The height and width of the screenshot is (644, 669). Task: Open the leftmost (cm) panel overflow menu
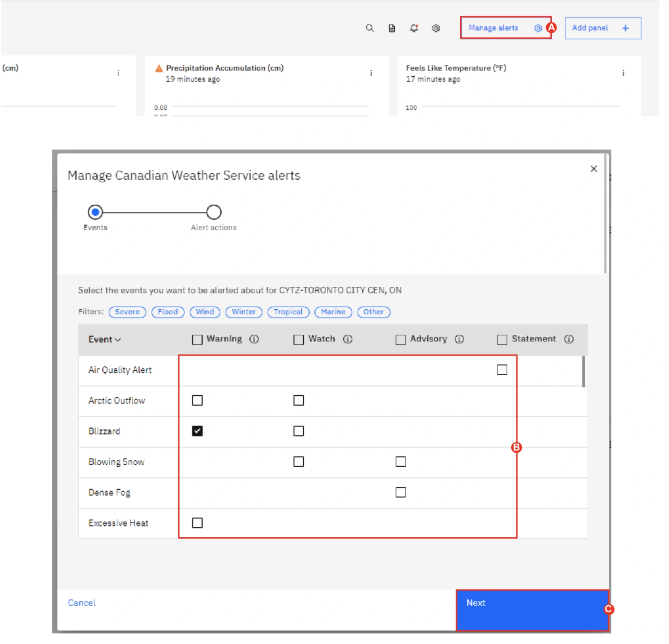pos(118,73)
